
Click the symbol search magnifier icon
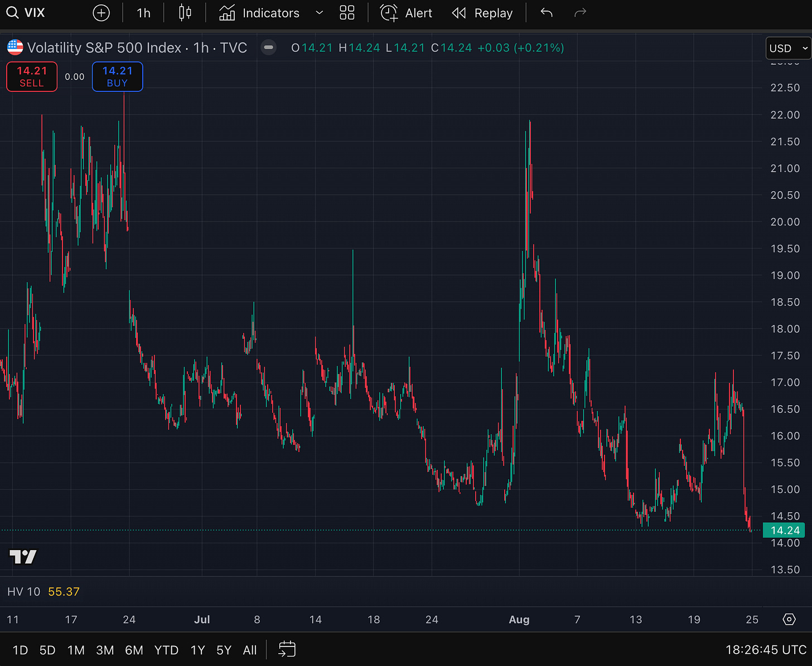[12, 13]
